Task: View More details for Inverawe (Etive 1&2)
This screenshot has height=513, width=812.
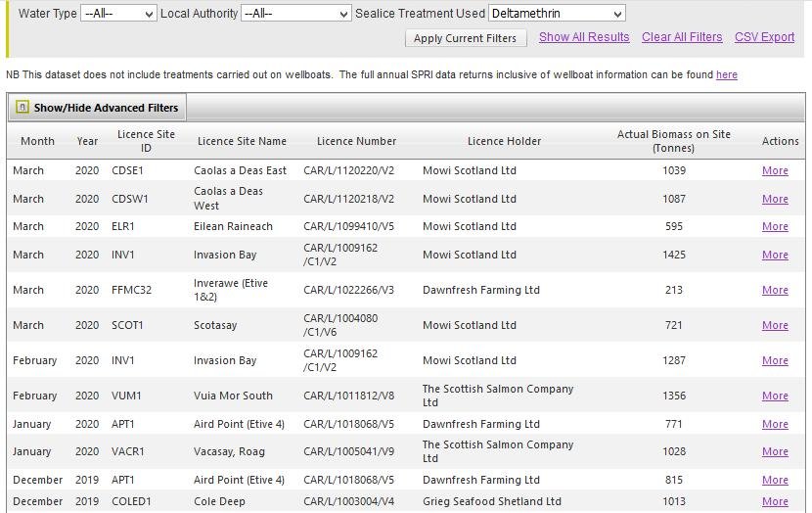Action: coord(775,290)
